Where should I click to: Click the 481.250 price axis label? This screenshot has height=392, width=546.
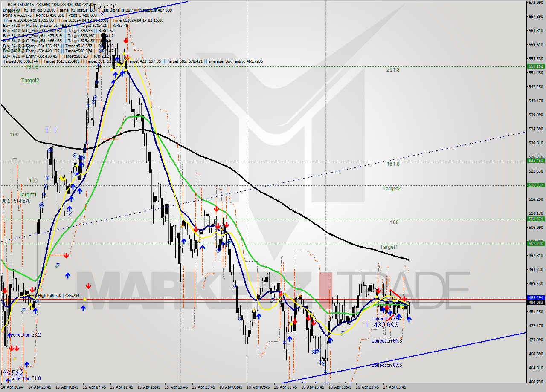click(536, 311)
